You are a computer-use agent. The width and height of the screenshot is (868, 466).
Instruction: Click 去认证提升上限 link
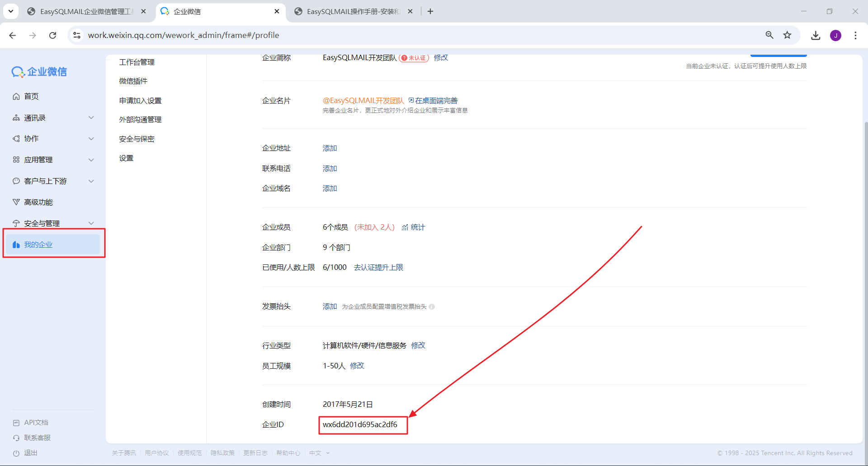(x=378, y=268)
